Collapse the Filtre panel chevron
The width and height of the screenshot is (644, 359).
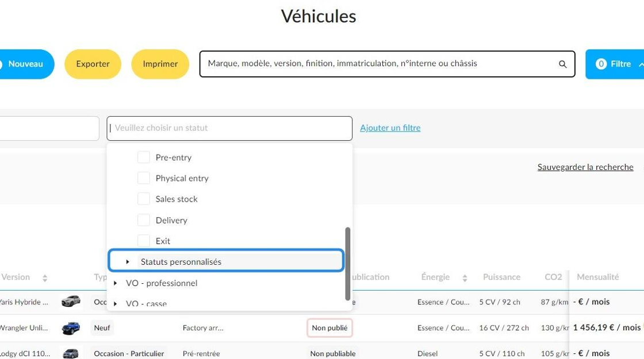[641, 64]
